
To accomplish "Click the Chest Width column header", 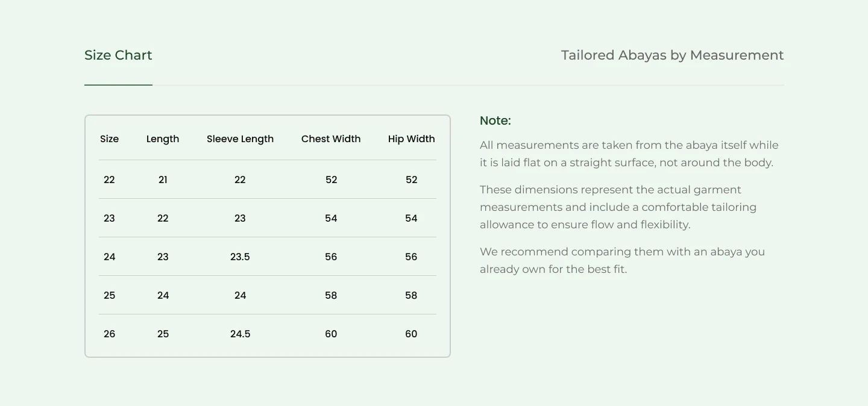I will point(331,139).
